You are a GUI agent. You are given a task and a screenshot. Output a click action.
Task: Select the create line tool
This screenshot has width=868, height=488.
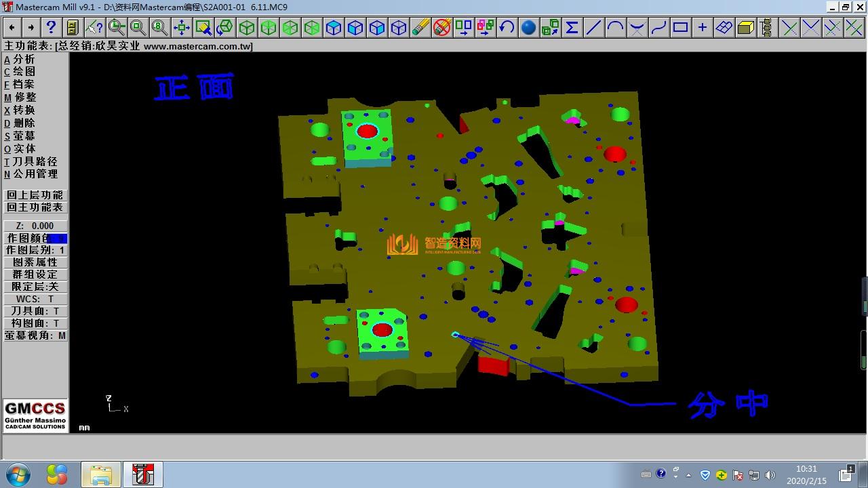pyautogui.click(x=593, y=27)
